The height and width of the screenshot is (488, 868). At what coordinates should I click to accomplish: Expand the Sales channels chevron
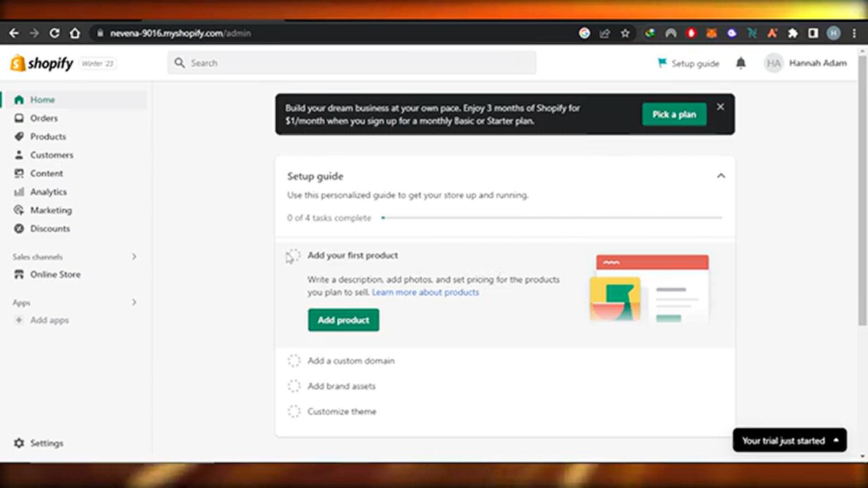click(x=134, y=257)
